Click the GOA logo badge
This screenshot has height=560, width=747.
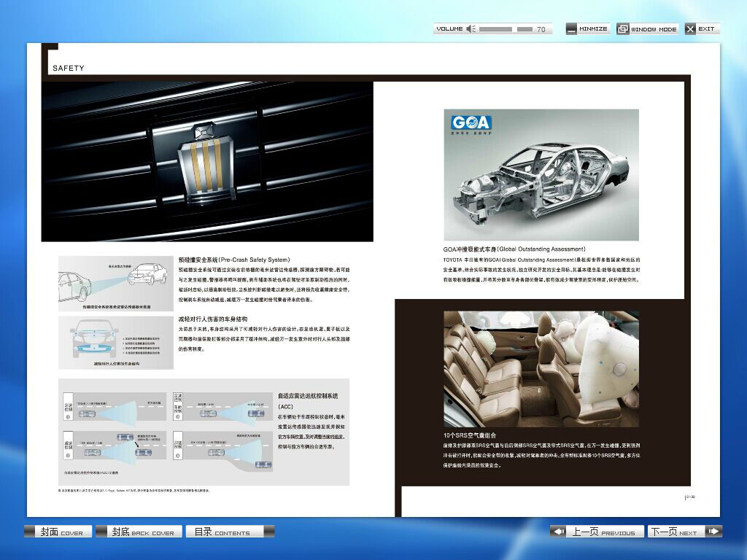(471, 122)
